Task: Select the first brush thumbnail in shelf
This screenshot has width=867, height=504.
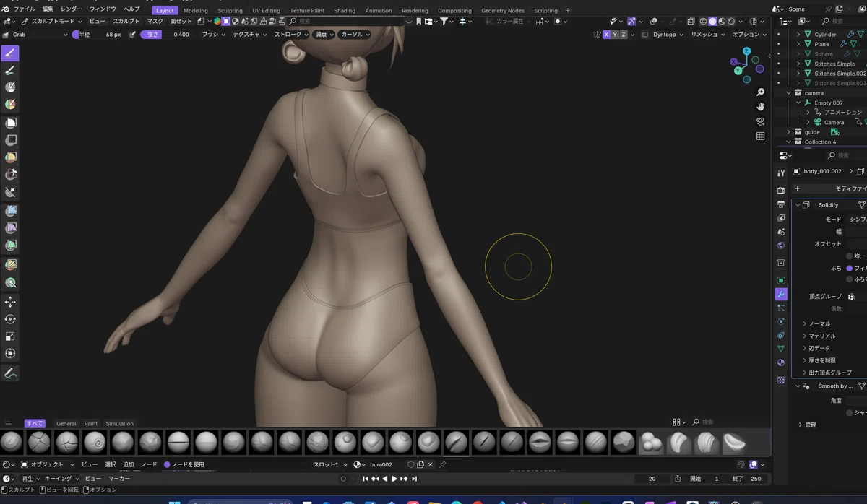Action: (x=11, y=442)
